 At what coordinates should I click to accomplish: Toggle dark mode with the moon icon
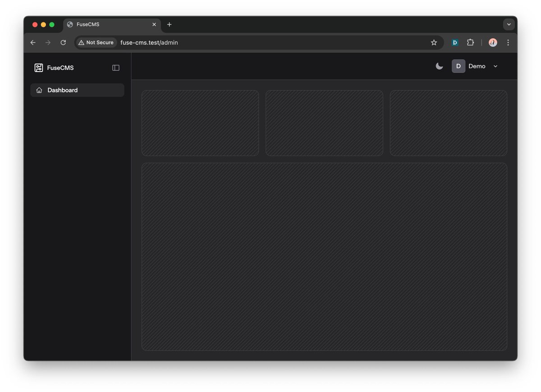point(439,66)
